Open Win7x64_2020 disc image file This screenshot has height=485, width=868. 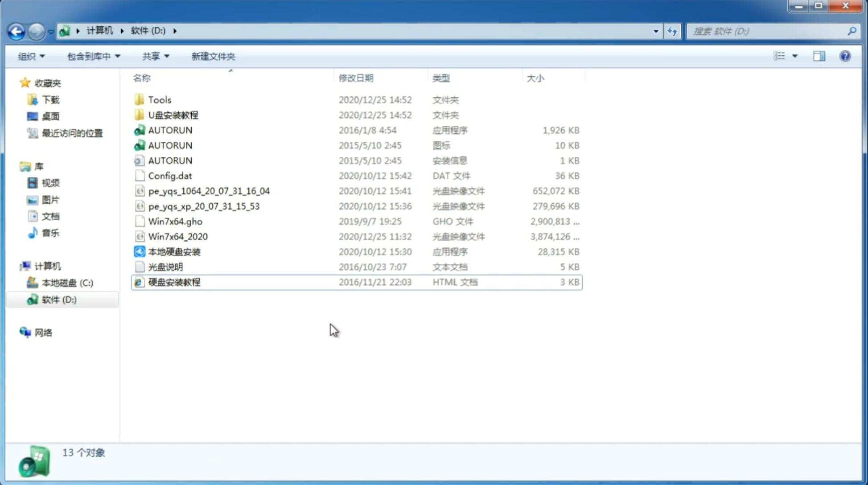click(x=177, y=236)
